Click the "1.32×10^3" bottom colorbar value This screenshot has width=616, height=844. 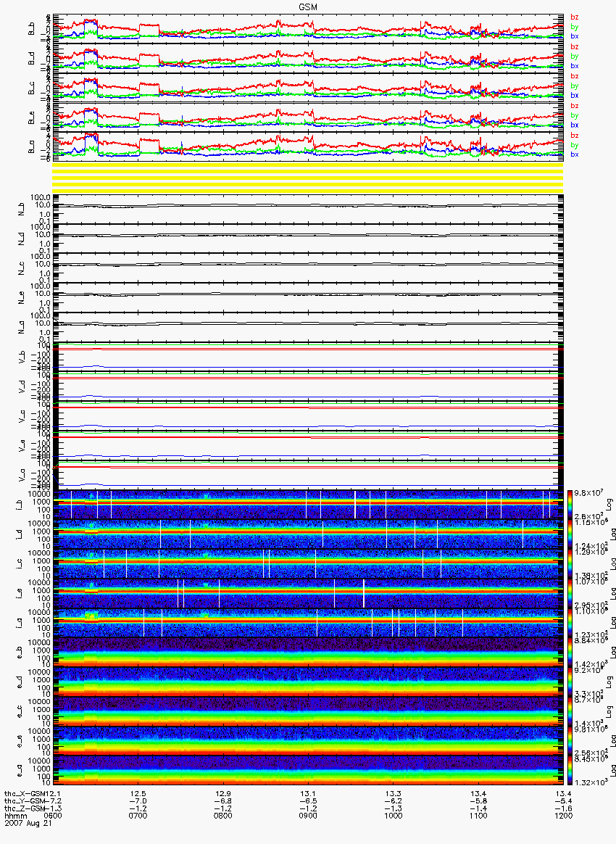point(590,782)
